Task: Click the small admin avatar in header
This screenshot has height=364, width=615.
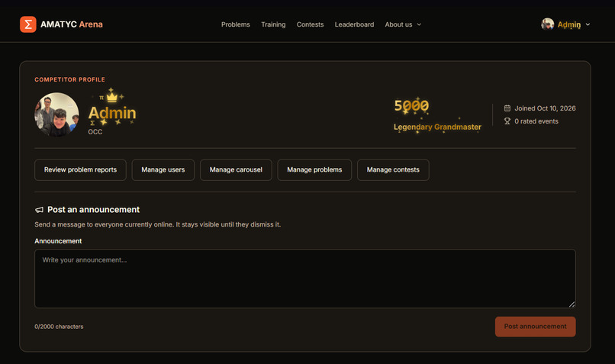Action: point(547,24)
